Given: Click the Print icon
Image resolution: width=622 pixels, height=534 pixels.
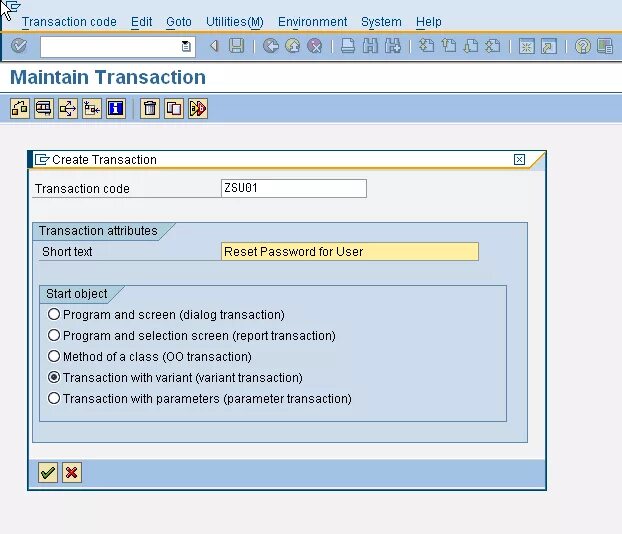Looking at the screenshot, I should [348, 46].
